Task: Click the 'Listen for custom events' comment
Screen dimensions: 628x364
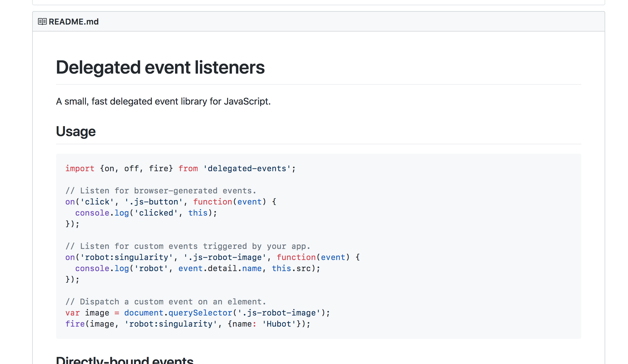Action: tap(188, 246)
